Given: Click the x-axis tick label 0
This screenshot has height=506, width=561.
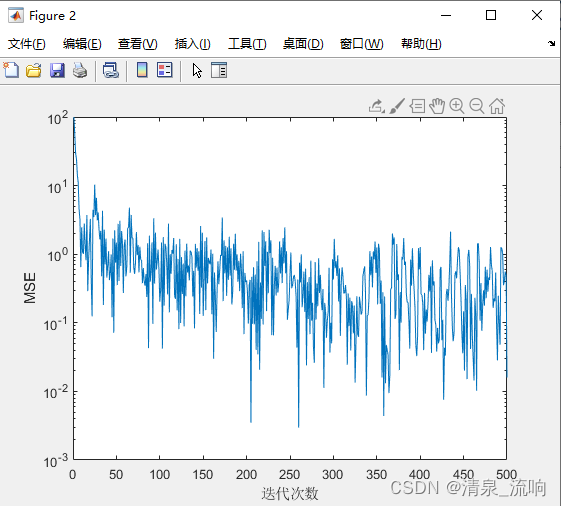Looking at the screenshot, I should [x=73, y=475].
